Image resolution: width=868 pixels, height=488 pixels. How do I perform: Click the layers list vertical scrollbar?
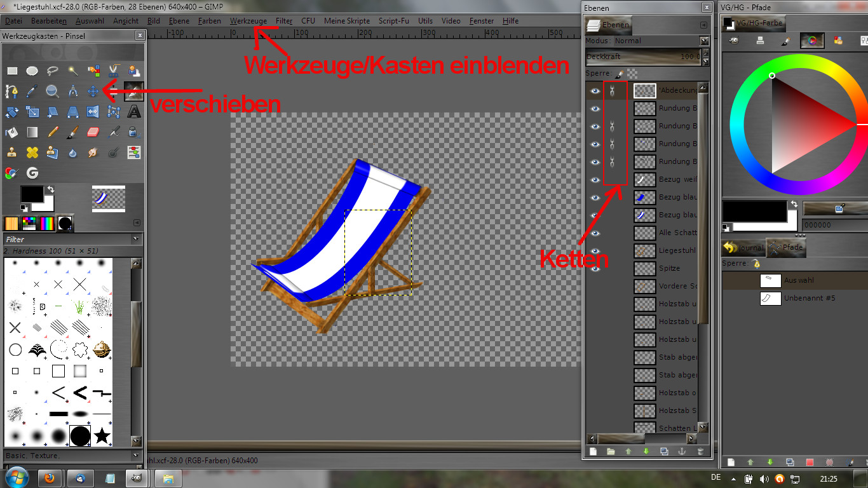[x=703, y=257]
